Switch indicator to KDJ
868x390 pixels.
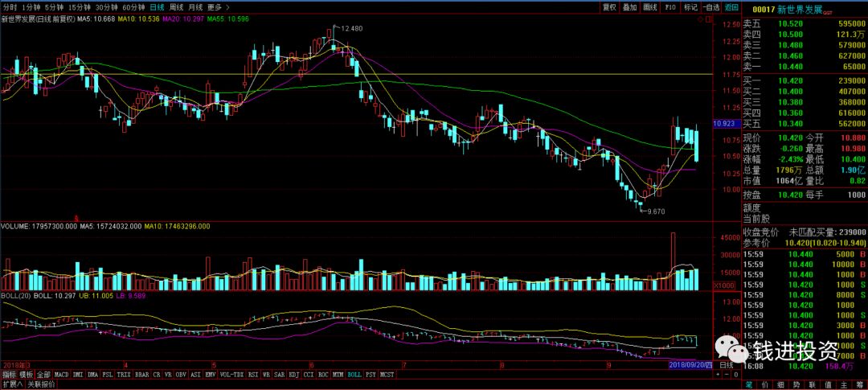(294, 375)
